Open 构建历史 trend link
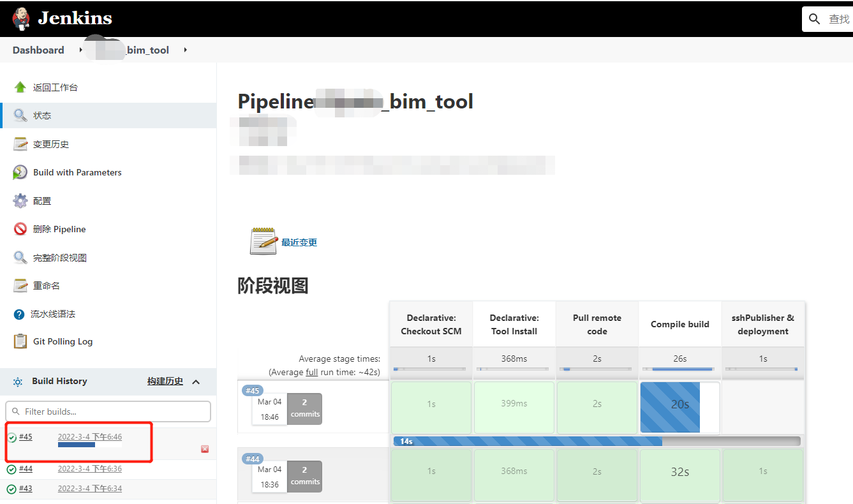This screenshot has width=853, height=504. (165, 381)
